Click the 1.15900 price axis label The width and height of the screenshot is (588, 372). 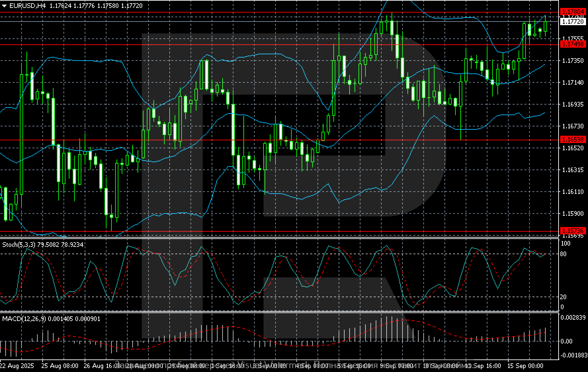573,213
